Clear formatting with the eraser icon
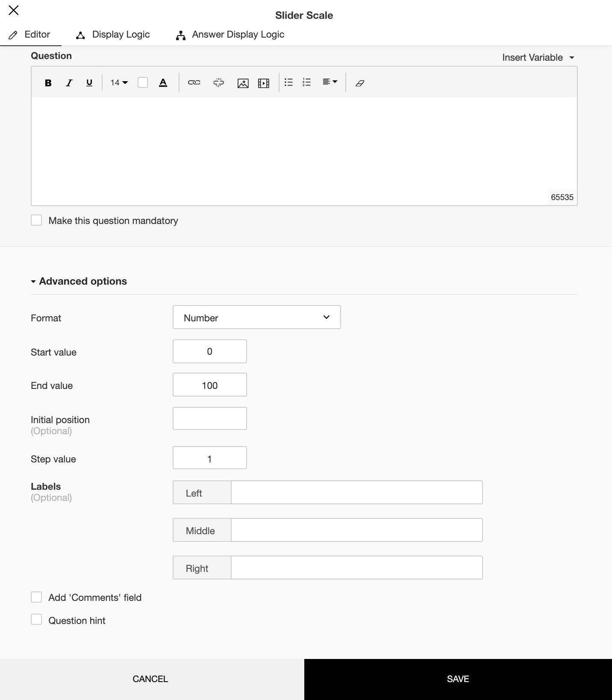Viewport: 612px width, 700px height. coord(360,83)
